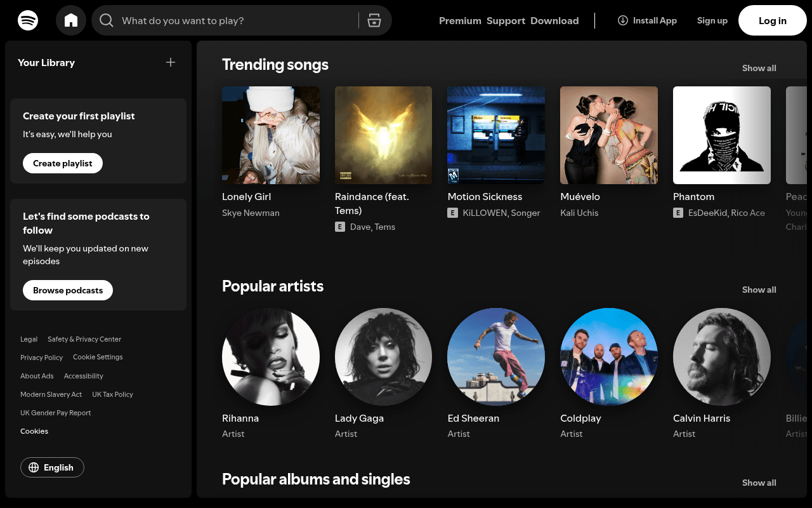Click the search magnifier icon
Viewport: 812px width, 508px height.
coord(107,21)
